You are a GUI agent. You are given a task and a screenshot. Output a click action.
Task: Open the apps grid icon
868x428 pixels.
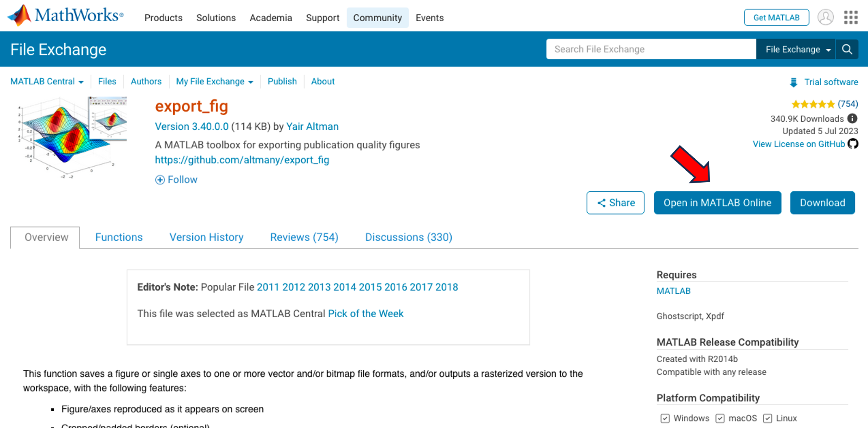point(850,18)
